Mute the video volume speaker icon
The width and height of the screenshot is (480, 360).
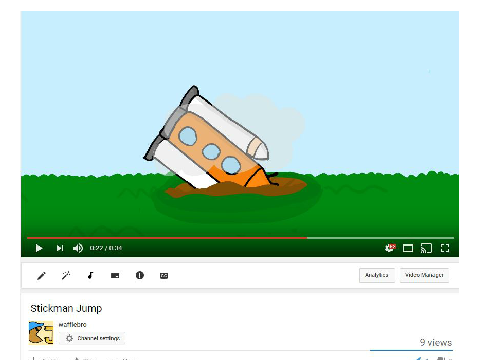click(78, 248)
